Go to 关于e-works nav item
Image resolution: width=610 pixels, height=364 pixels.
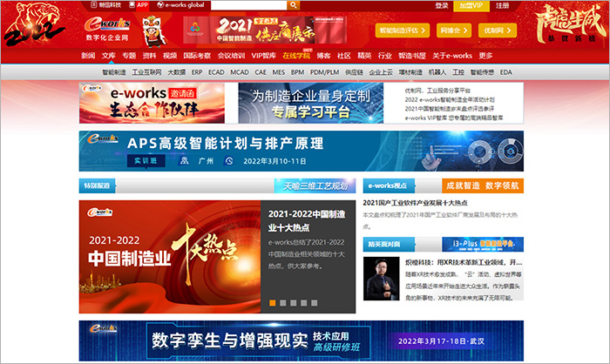452,56
